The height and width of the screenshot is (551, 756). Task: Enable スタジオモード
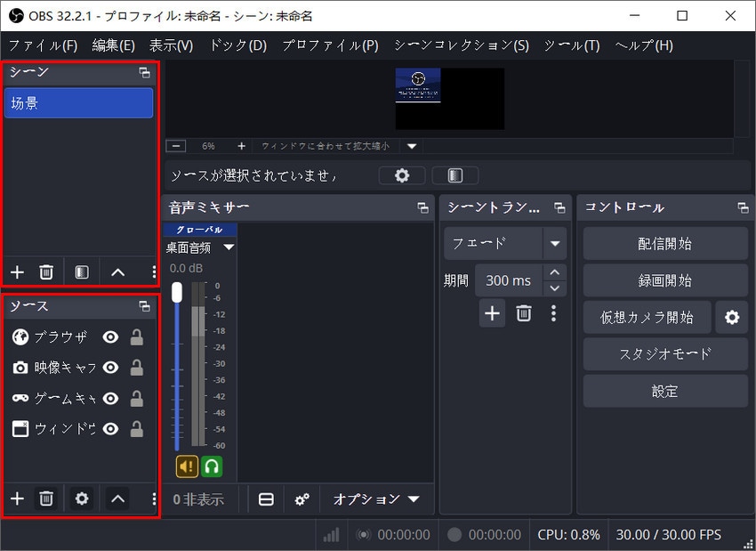click(x=665, y=354)
